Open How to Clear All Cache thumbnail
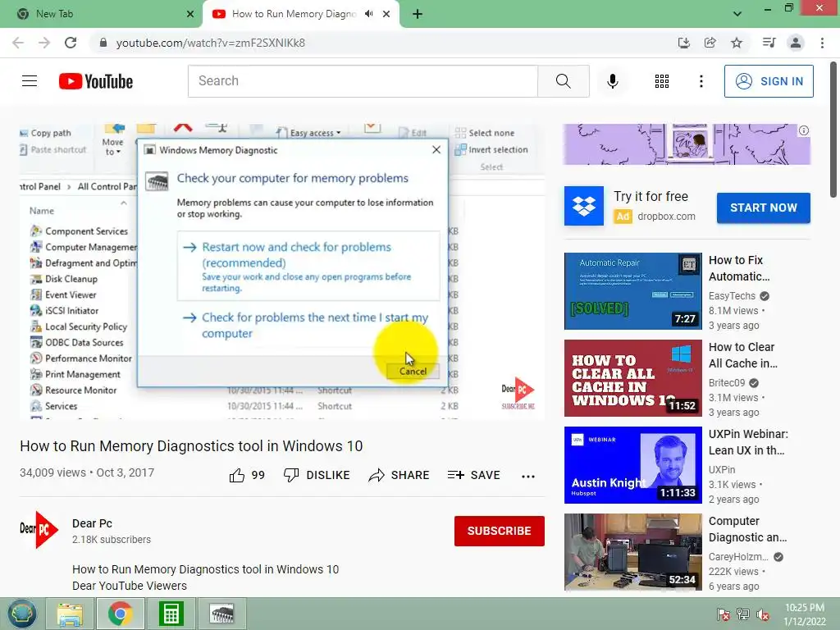This screenshot has width=840, height=630. [x=632, y=377]
